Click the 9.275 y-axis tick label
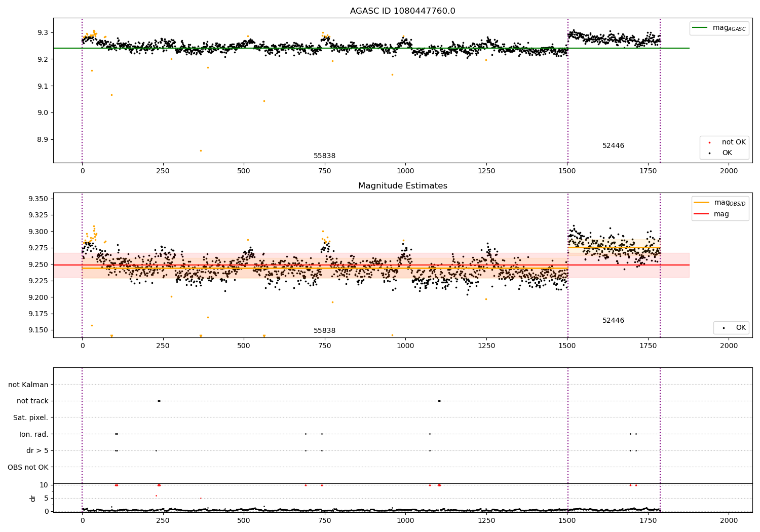Viewport: 760px width, 532px height. tap(39, 248)
